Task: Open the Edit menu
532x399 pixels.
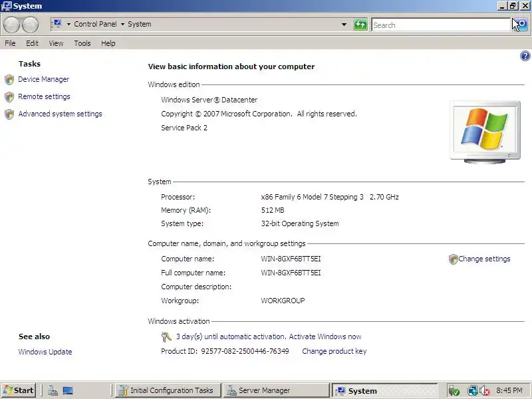Action: click(32, 43)
